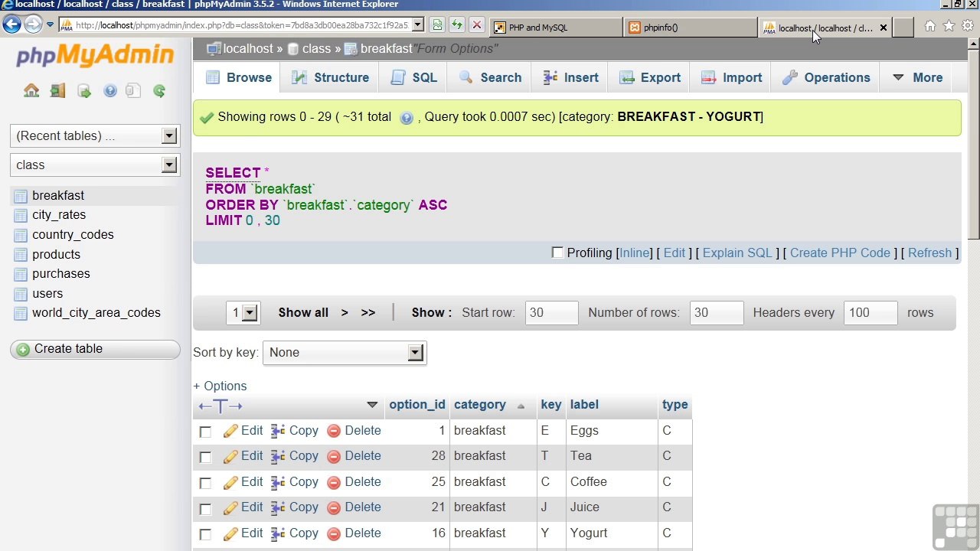This screenshot has width=980, height=551.
Task: Open the Sort by key dropdown
Action: (x=344, y=352)
